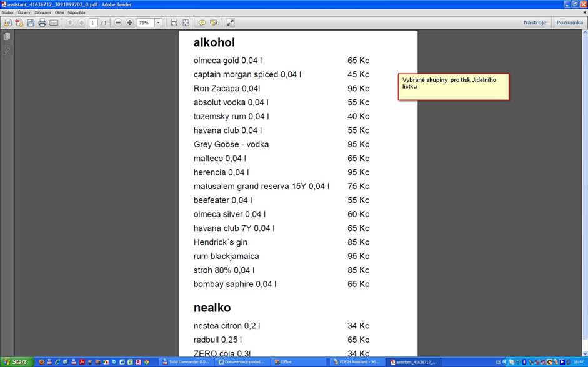Switch to Dokumentace Word taskbar button
The height and width of the screenshot is (367, 588).
click(x=242, y=362)
